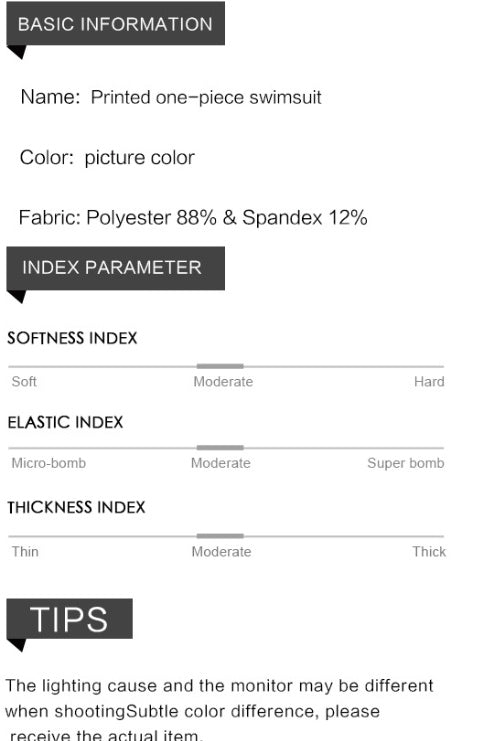Click the Super bomb elasticity label

click(406, 463)
